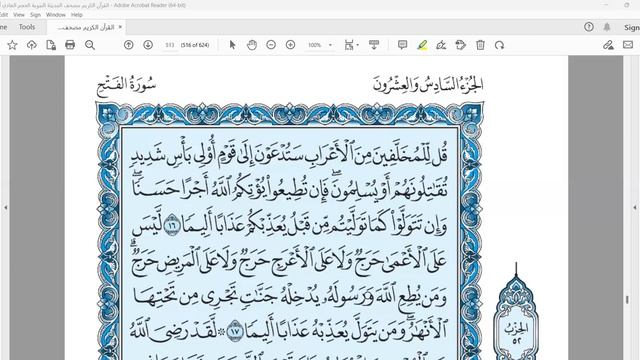Click the page number input field
This screenshot has height=360, width=640.
[x=170, y=45]
